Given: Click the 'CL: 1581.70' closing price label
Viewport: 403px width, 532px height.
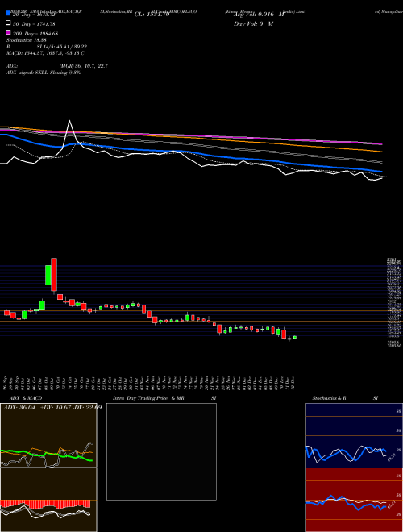Looking at the screenshot, I should click(x=152, y=15).
